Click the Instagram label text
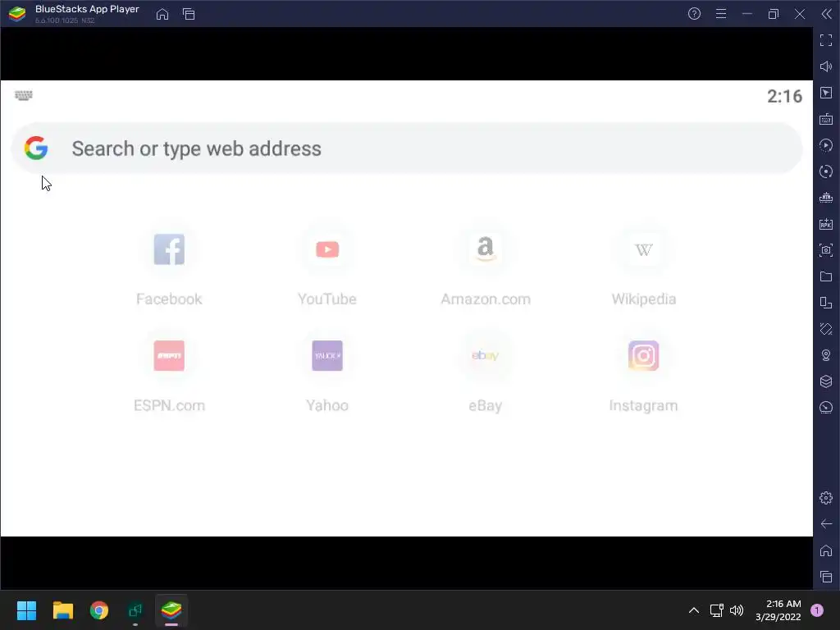840x630 pixels. point(643,405)
